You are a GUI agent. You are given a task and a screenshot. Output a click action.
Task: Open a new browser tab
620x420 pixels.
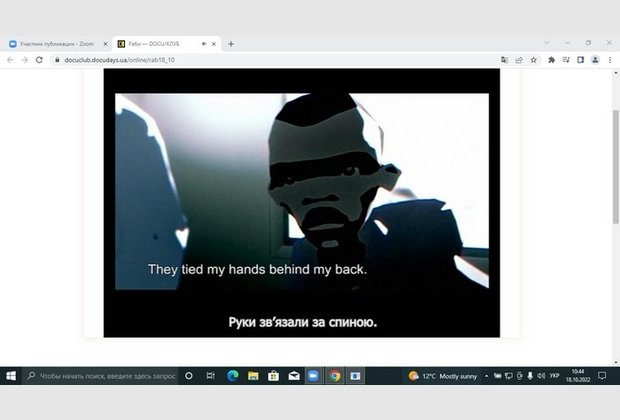point(231,44)
